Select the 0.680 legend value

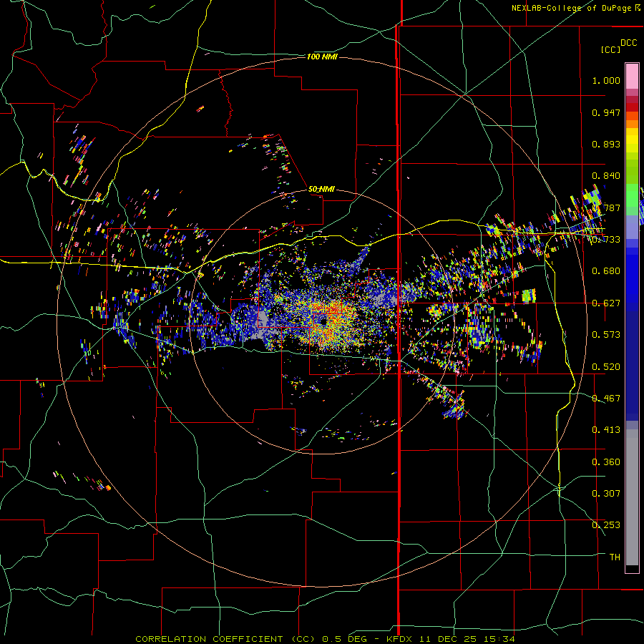pos(606,271)
